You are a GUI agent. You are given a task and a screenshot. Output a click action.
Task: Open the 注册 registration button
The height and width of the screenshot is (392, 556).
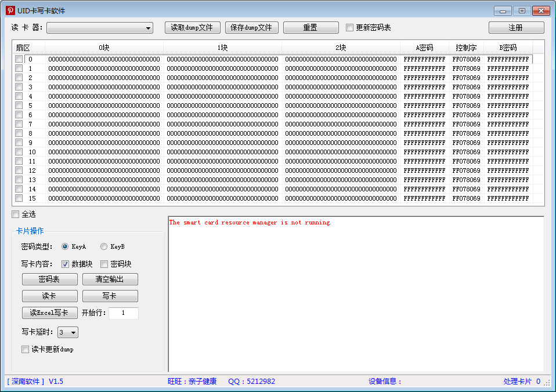point(516,27)
